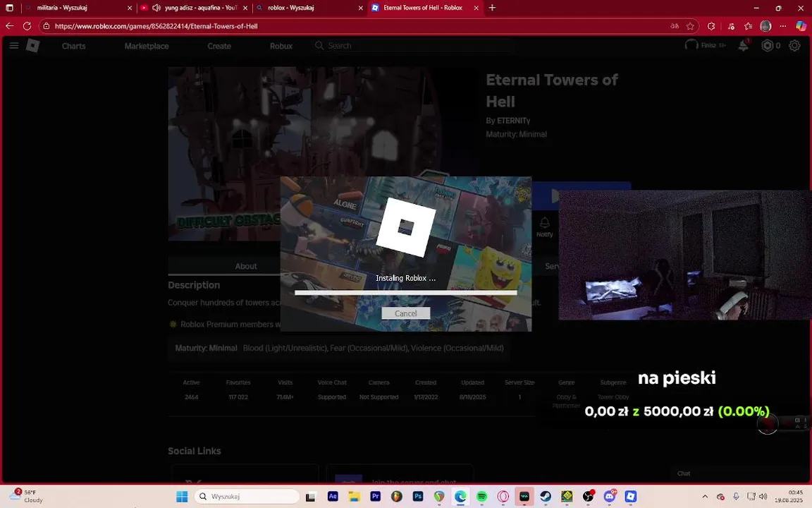Open Roblox settings gear
This screenshot has height=508, width=812.
coord(794,46)
